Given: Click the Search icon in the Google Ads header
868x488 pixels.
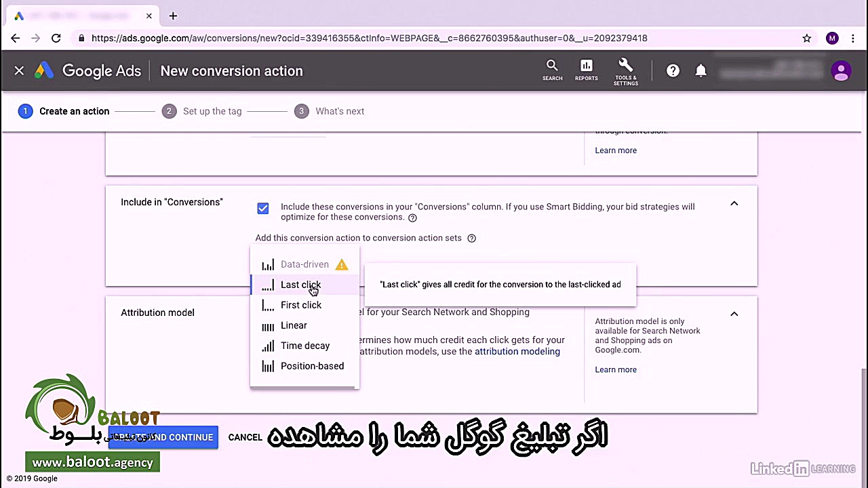Looking at the screenshot, I should (x=552, y=70).
